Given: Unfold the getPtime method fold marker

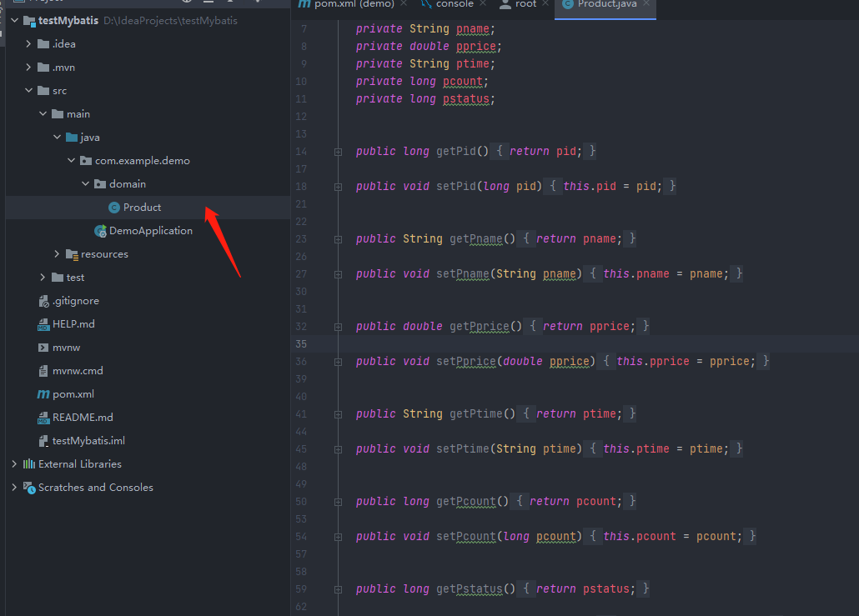Looking at the screenshot, I should 338,415.
